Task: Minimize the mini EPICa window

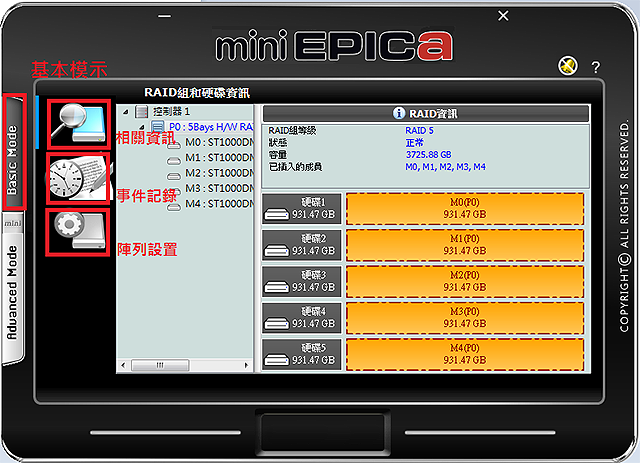Action: click(x=164, y=16)
